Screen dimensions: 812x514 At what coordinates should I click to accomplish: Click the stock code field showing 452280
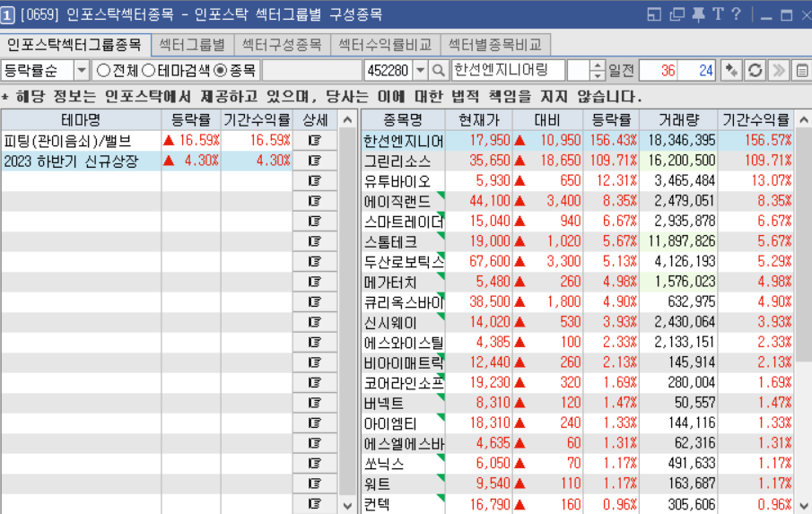[389, 70]
